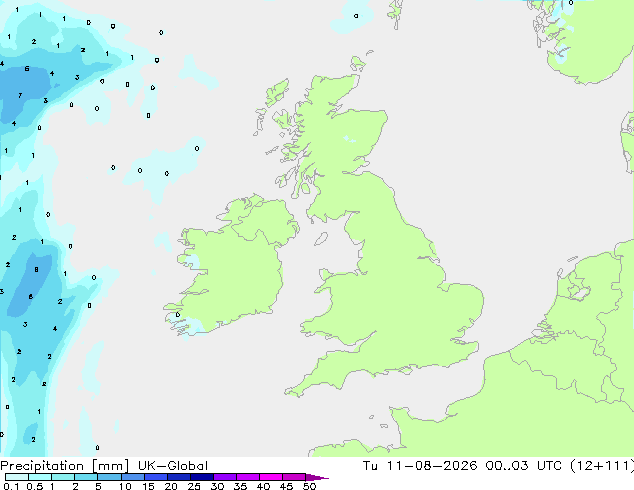
Task: Select the 5–10 mm legend color swatch
Action: point(110,477)
